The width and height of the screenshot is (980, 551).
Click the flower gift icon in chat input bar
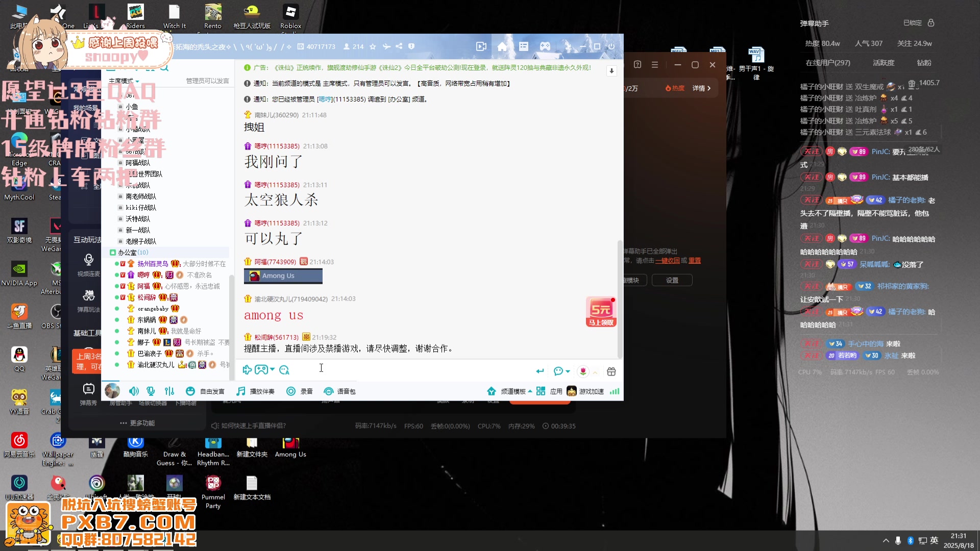click(x=583, y=371)
